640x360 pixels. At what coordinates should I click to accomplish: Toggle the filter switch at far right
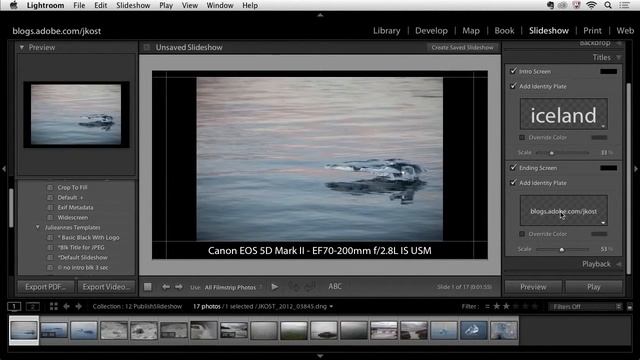point(630,307)
